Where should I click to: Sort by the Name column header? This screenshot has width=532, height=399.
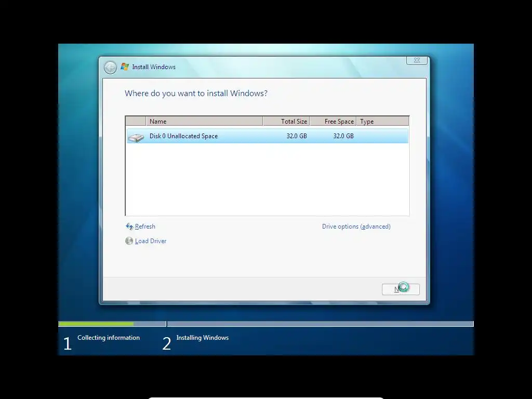point(204,121)
